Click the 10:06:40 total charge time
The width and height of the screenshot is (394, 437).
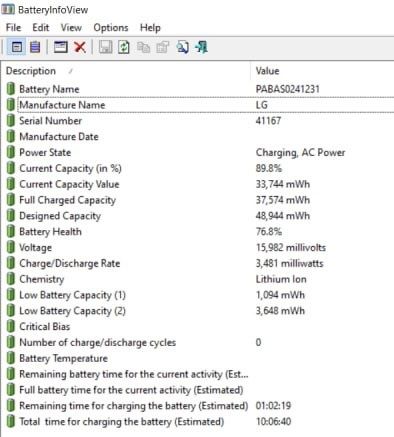pyautogui.click(x=273, y=422)
